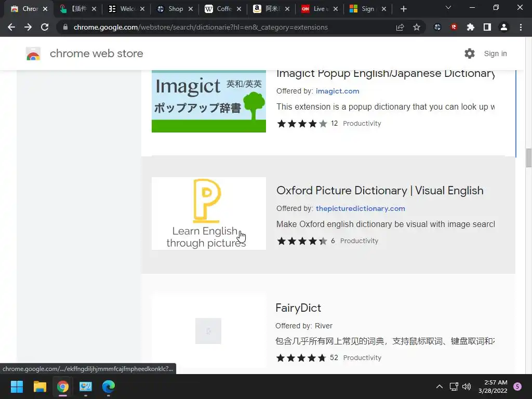Reload the current page
Image resolution: width=532 pixels, height=399 pixels.
[45, 27]
